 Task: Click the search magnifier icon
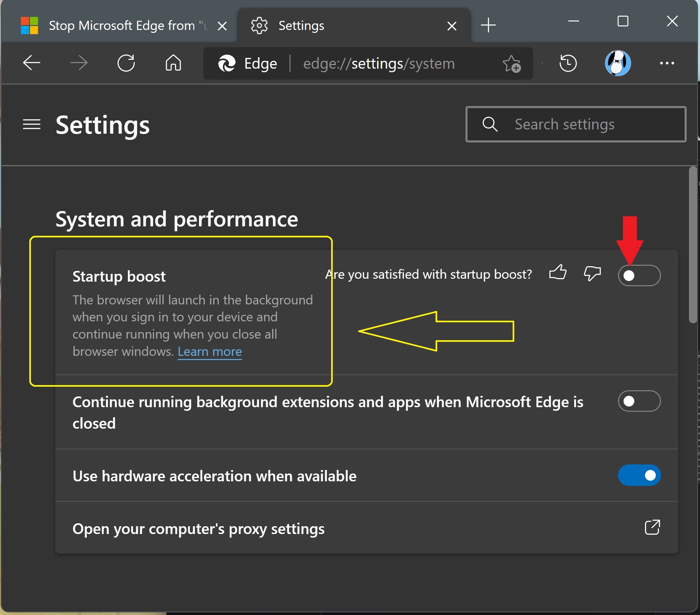click(490, 124)
